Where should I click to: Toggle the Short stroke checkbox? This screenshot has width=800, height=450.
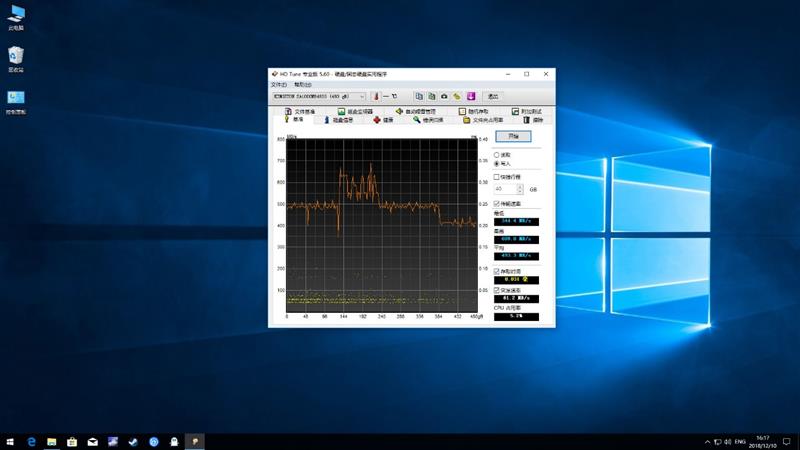[x=496, y=177]
